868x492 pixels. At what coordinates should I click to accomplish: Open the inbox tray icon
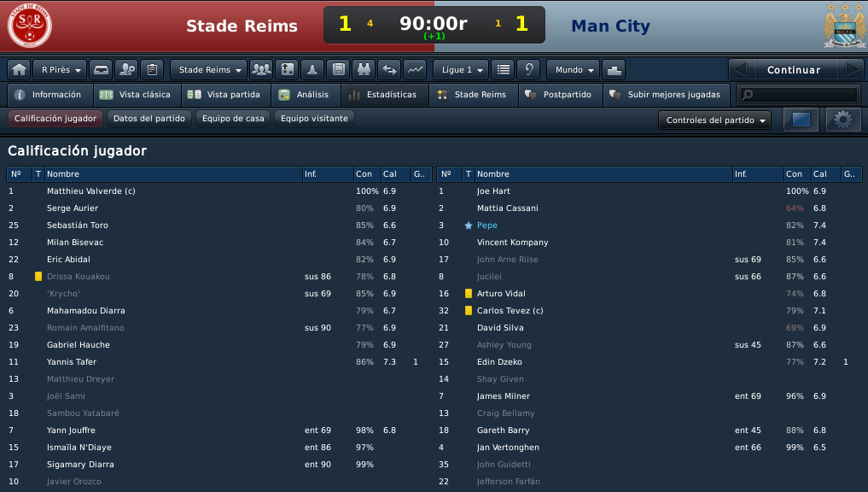click(101, 70)
